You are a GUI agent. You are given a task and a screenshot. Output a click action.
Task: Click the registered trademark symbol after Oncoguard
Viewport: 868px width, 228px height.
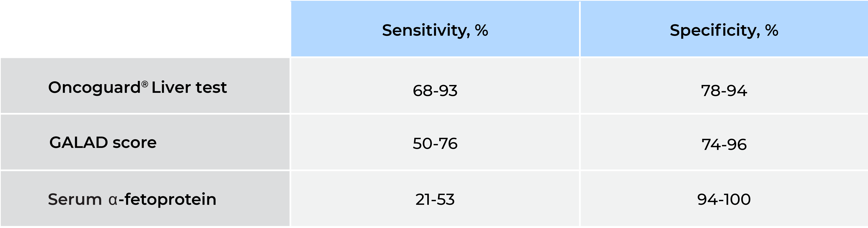coord(144,84)
